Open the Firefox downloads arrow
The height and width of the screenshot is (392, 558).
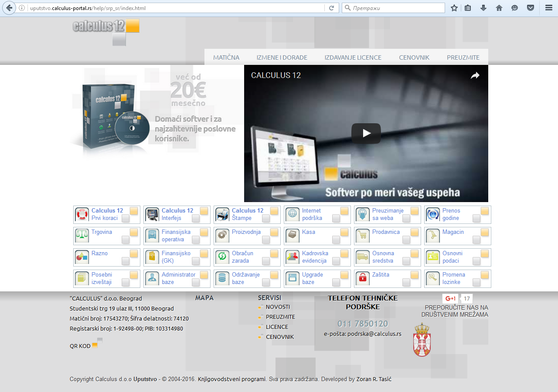coord(483,8)
